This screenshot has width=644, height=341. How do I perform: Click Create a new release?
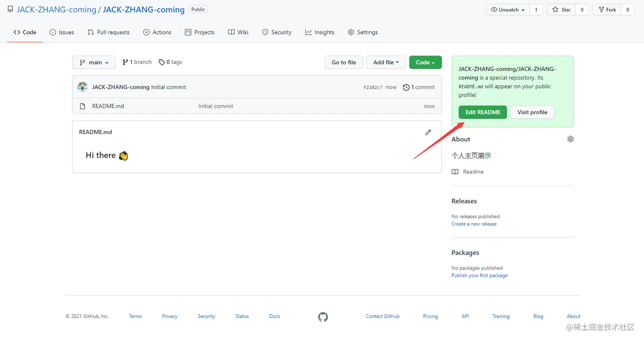click(474, 224)
